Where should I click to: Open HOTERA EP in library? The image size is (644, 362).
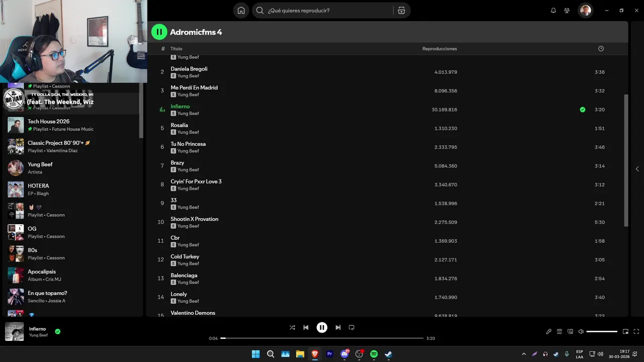click(x=73, y=190)
